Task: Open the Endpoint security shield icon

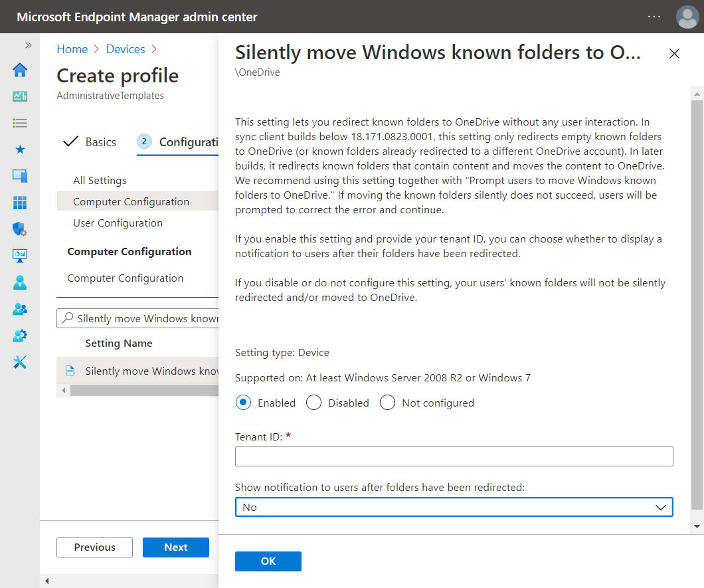Action: tap(20, 229)
